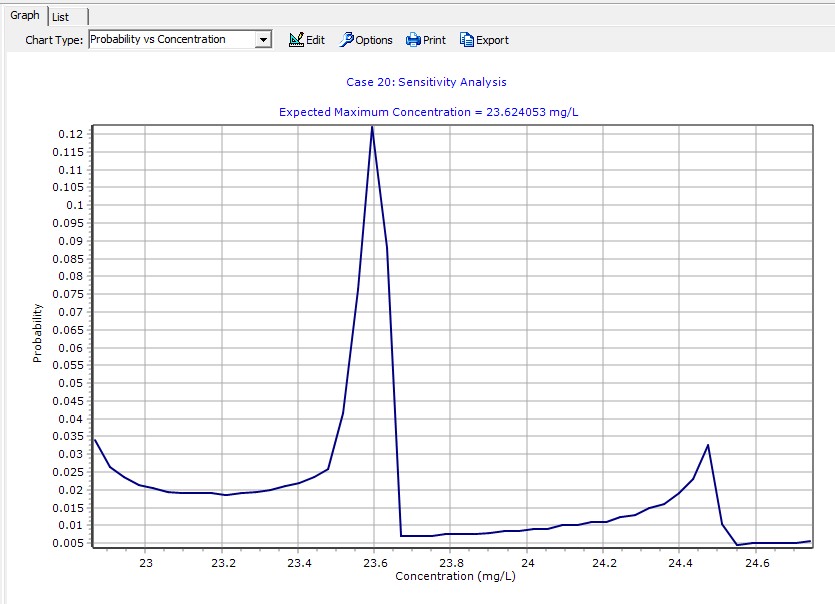835x604 pixels.
Task: Open Options via its text label
Action: [x=374, y=40]
